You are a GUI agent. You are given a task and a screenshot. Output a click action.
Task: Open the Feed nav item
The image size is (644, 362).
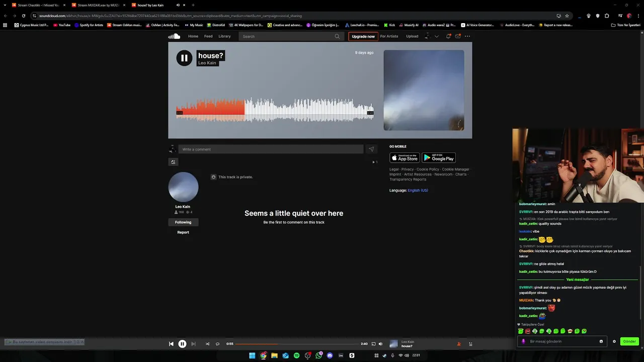208,36
